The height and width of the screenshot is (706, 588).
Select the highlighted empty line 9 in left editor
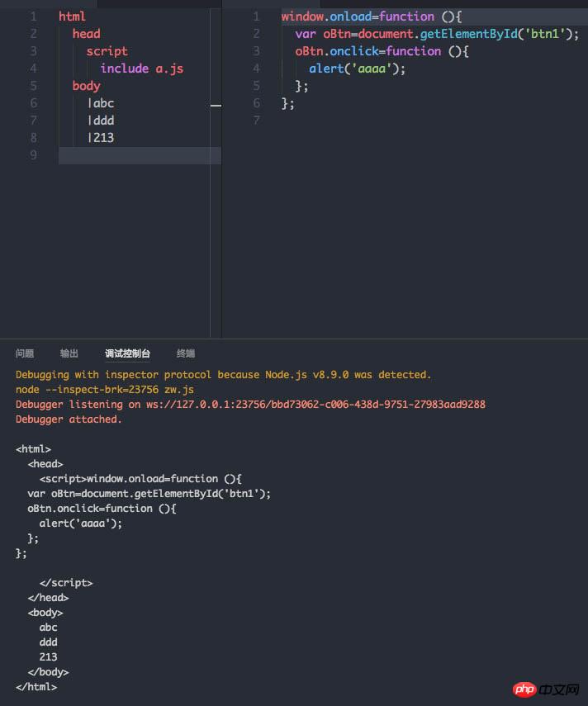tap(140, 155)
